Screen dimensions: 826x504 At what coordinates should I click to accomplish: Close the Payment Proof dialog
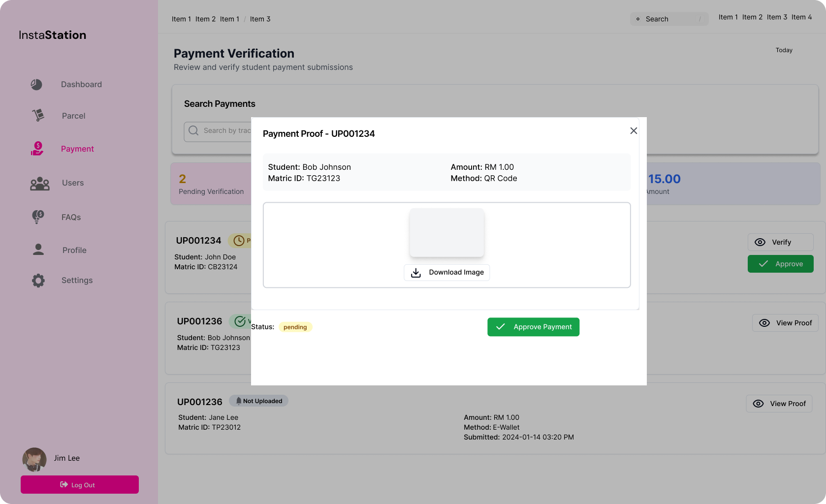(x=634, y=131)
